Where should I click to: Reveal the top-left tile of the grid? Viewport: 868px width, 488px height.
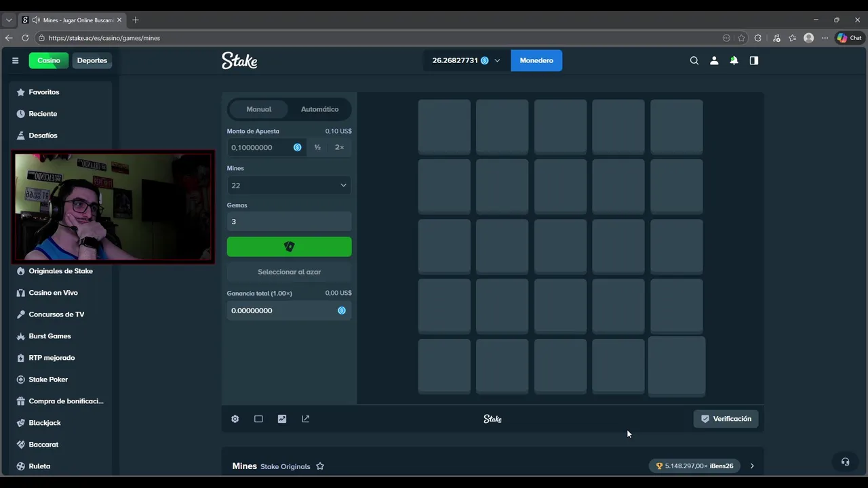pyautogui.click(x=444, y=127)
